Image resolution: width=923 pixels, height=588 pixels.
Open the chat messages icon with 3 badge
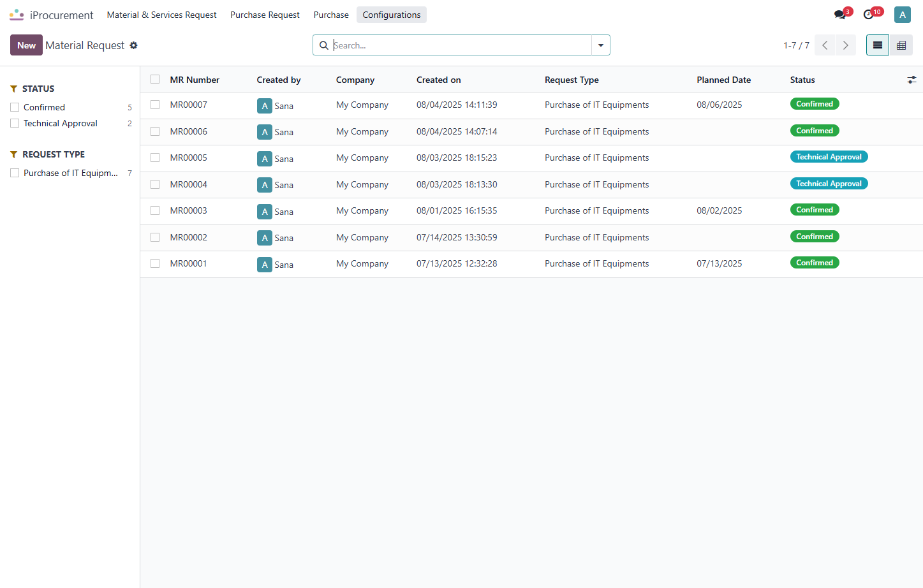click(x=841, y=15)
